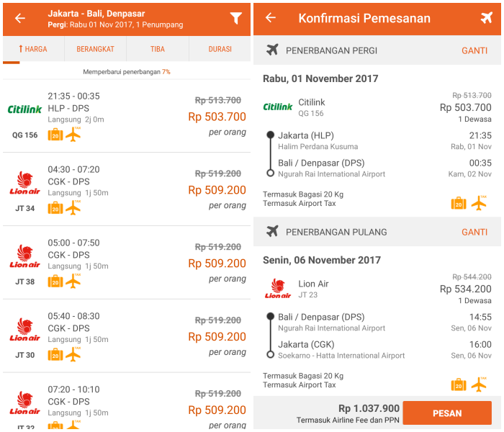
Task: Sort flights by Berangkat time
Action: click(x=95, y=49)
